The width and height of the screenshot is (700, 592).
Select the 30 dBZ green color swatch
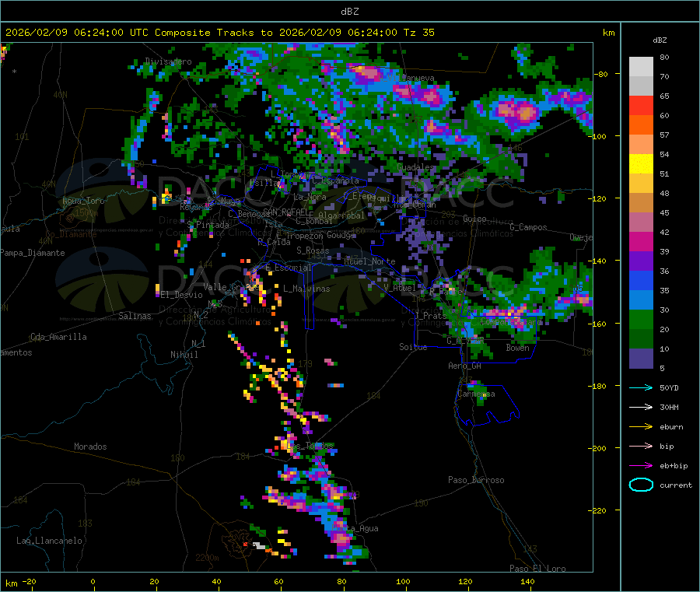pos(641,319)
